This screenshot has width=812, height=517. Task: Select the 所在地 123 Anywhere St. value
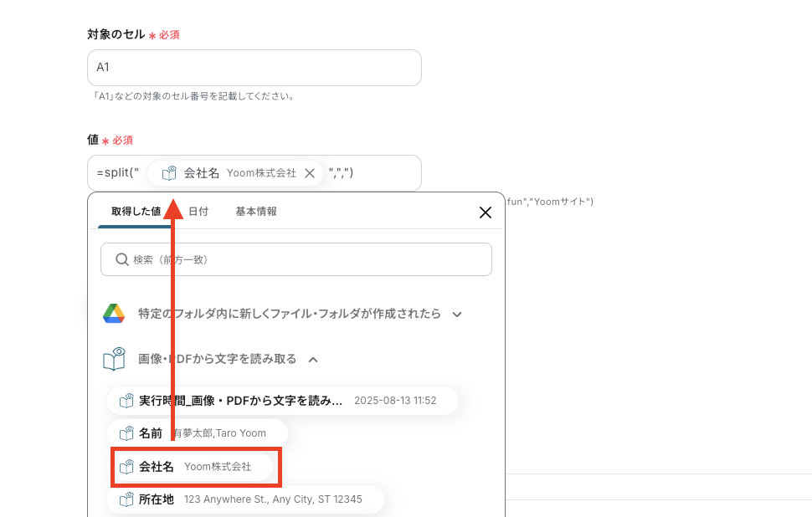point(245,499)
